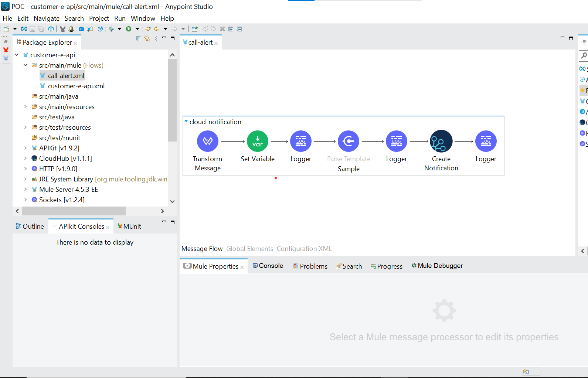Expand Mule Server 4.5.3 EE node

[x=26, y=189]
